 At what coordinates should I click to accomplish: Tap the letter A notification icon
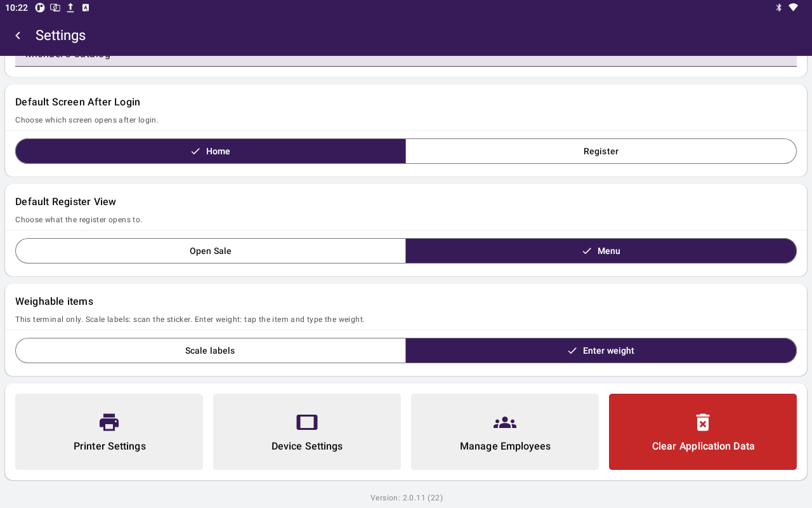pyautogui.click(x=86, y=8)
